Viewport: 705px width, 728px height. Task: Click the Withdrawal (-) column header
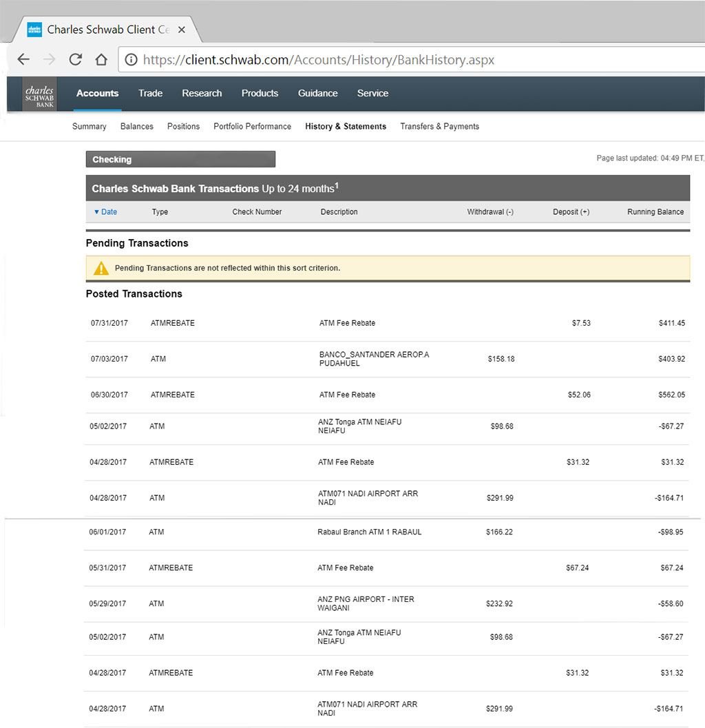tap(490, 211)
